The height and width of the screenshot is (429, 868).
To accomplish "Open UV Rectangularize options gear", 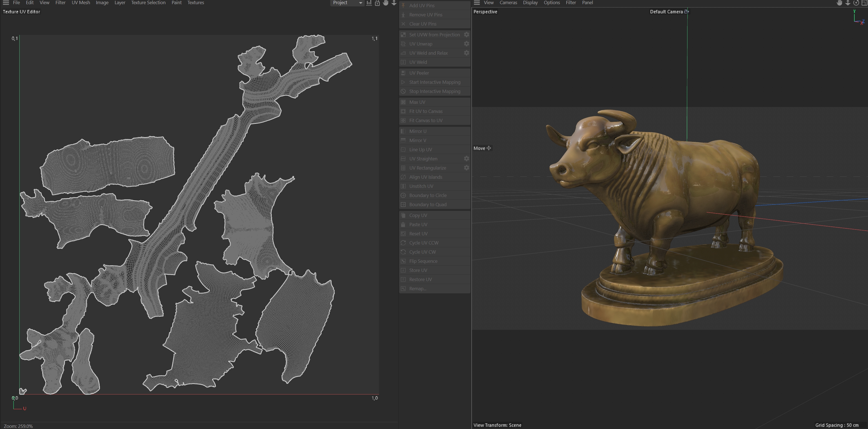I will click(x=466, y=168).
